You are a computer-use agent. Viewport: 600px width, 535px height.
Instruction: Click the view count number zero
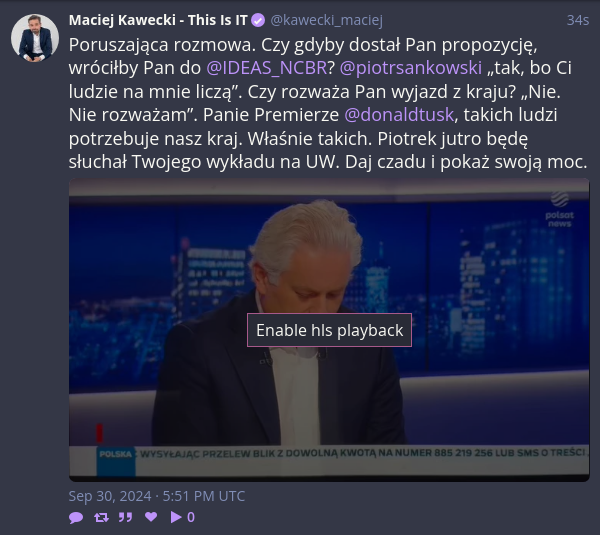tap(191, 517)
